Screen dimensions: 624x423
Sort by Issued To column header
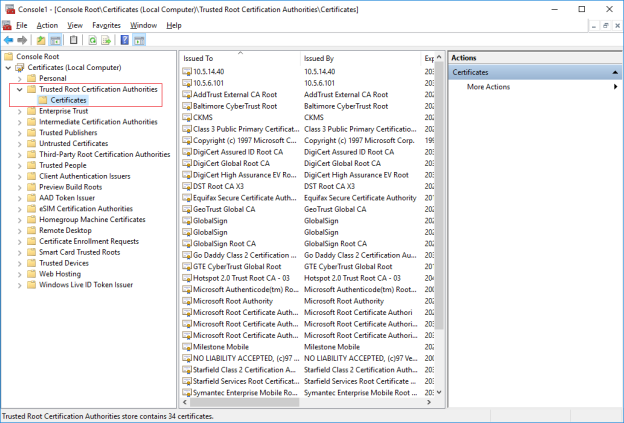click(240, 59)
